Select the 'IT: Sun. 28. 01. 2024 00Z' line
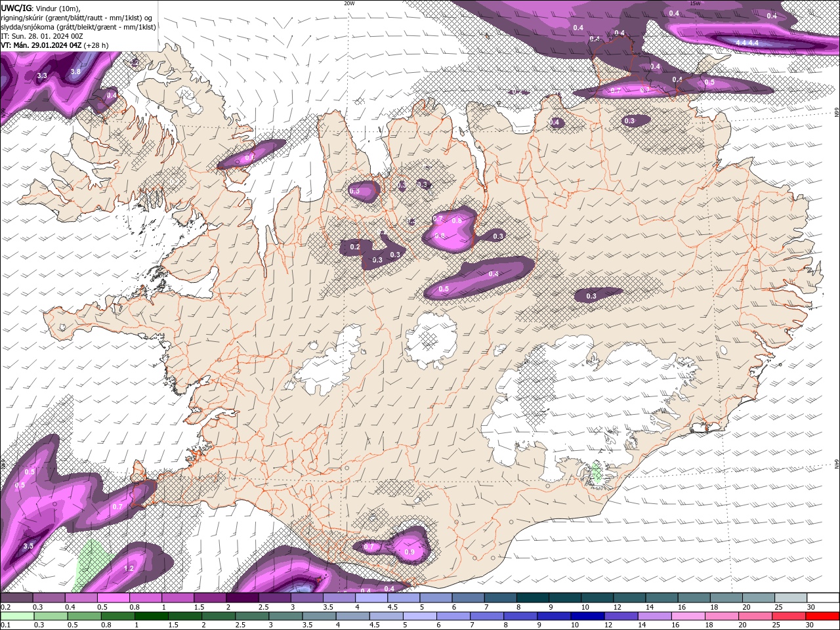The width and height of the screenshot is (840, 630). click(42, 36)
